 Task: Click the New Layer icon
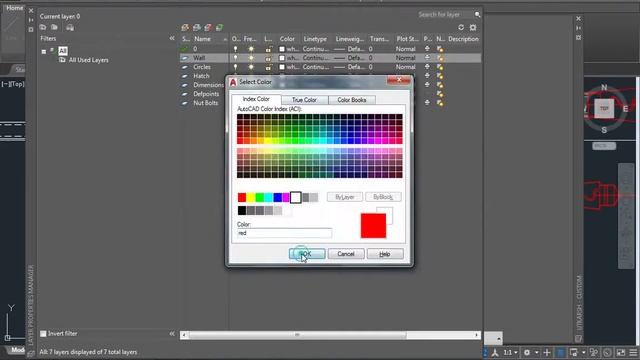[185, 27]
